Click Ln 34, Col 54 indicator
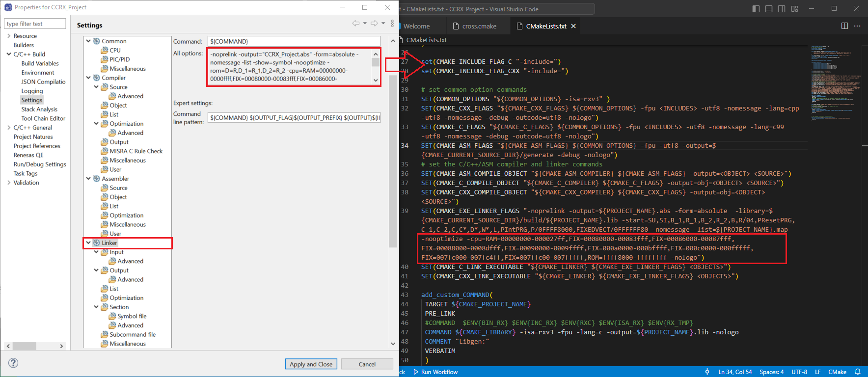This screenshot has width=868, height=377. point(735,372)
